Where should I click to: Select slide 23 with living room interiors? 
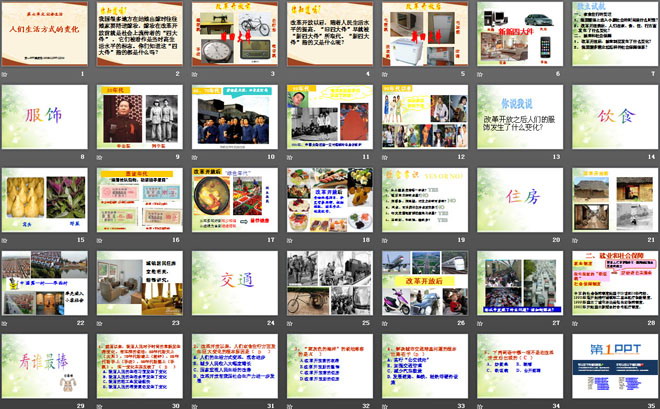coord(140,283)
